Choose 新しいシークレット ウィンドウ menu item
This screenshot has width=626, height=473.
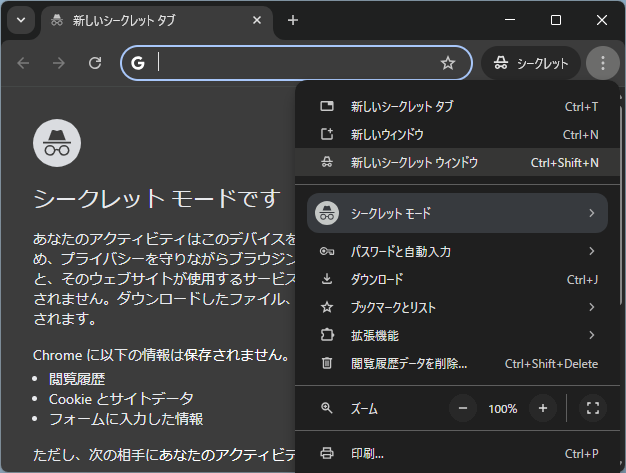click(457, 162)
